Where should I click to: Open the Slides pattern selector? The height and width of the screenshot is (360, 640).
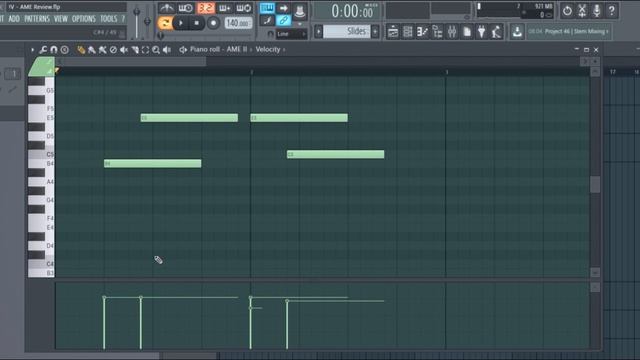347,31
